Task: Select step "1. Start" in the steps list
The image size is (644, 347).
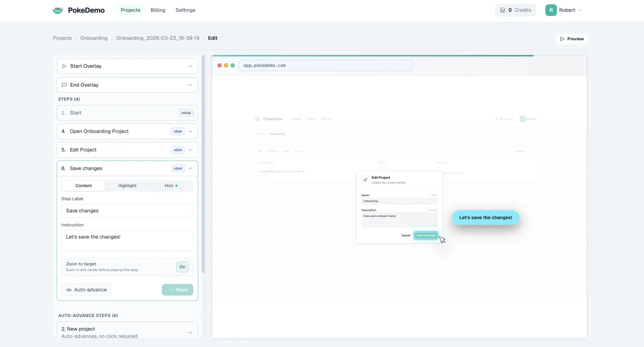Action: coord(127,113)
